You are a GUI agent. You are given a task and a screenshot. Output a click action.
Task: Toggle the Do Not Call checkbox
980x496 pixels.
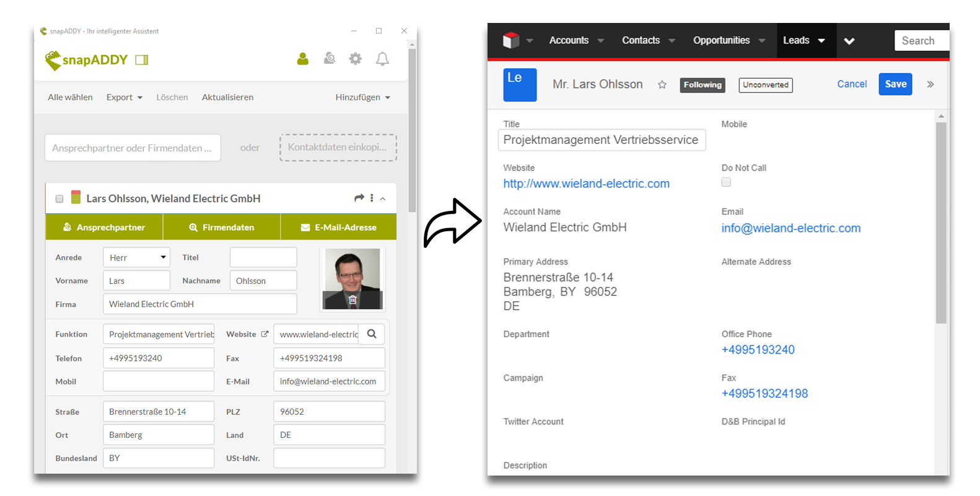726,182
